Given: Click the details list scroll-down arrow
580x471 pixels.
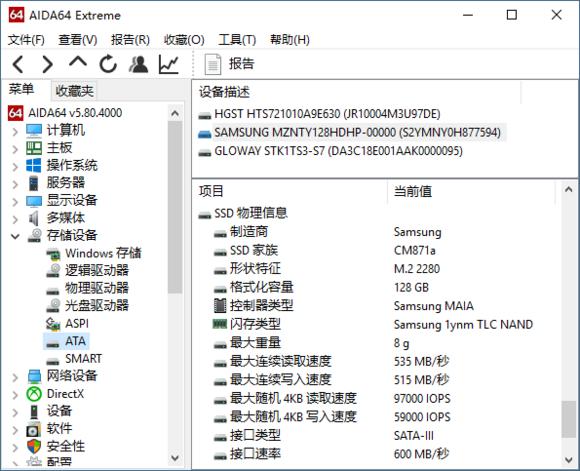Looking at the screenshot, I should 569,460.
